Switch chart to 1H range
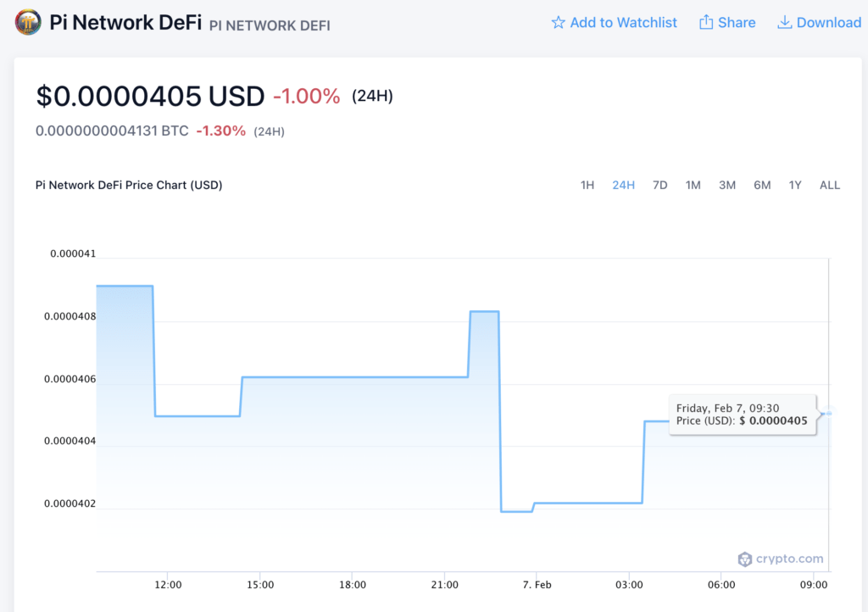 [x=587, y=186]
